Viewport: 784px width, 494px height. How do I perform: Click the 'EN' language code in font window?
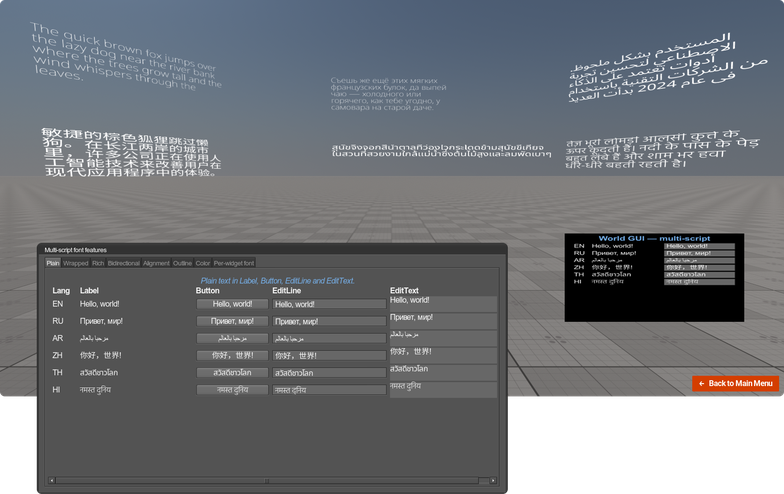[x=58, y=304]
